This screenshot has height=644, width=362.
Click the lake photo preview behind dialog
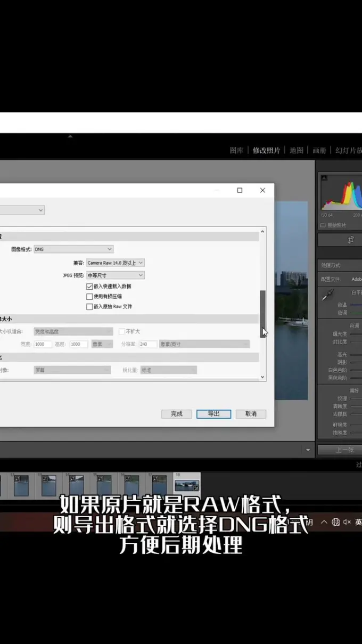tap(292, 301)
